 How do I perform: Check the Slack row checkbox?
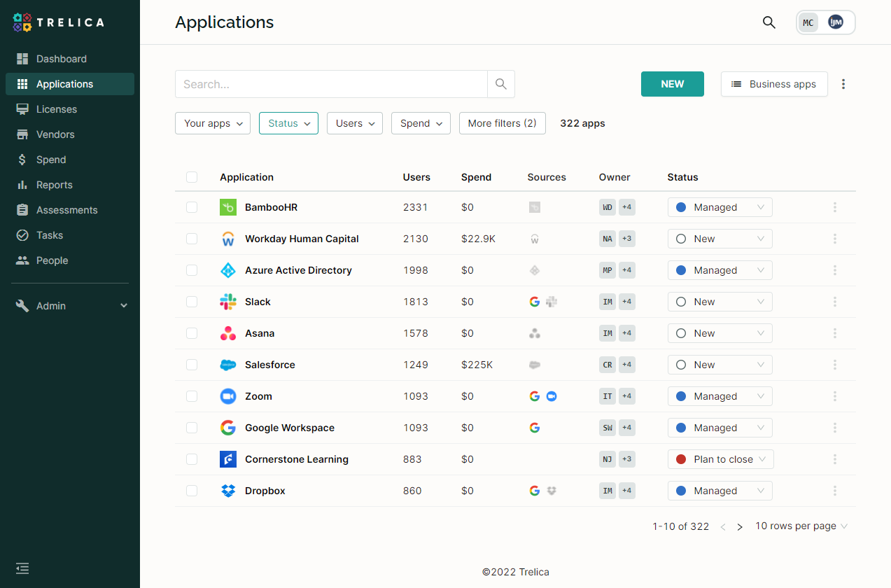[192, 302]
